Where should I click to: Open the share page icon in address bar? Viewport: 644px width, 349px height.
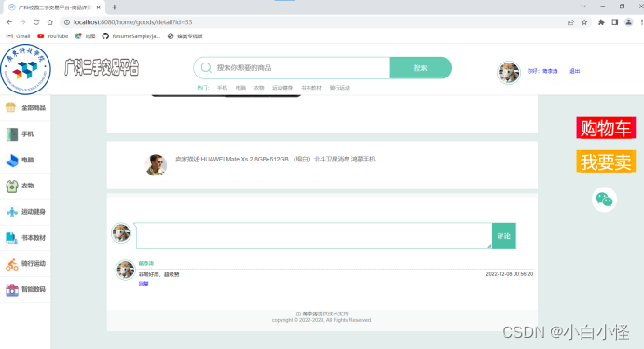(570, 22)
